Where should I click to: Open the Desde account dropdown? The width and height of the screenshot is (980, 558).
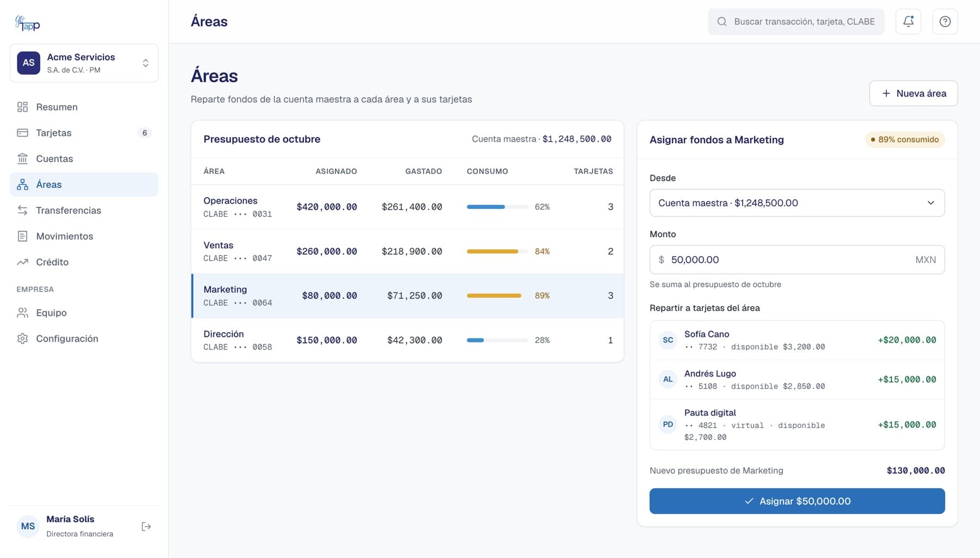tap(797, 203)
